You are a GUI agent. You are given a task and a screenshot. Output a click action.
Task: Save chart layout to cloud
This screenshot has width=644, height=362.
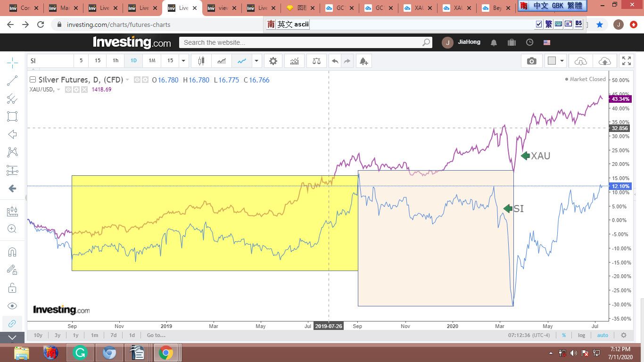(x=604, y=61)
